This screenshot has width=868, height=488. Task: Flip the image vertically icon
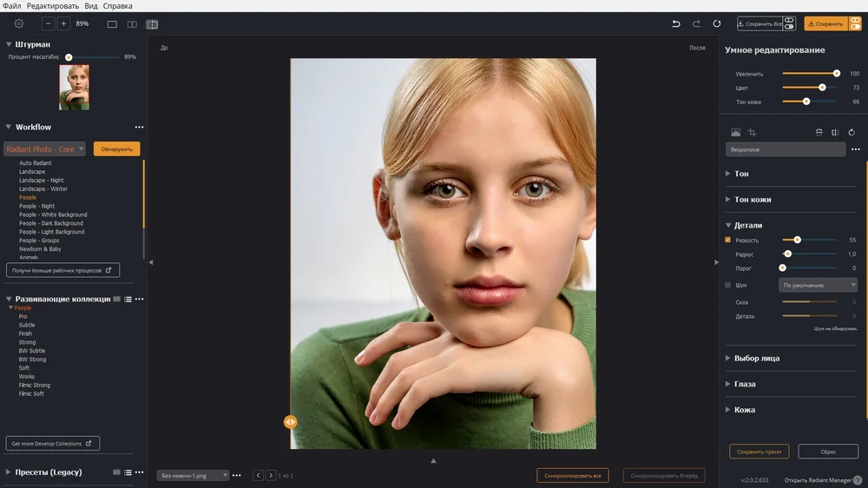(x=819, y=132)
